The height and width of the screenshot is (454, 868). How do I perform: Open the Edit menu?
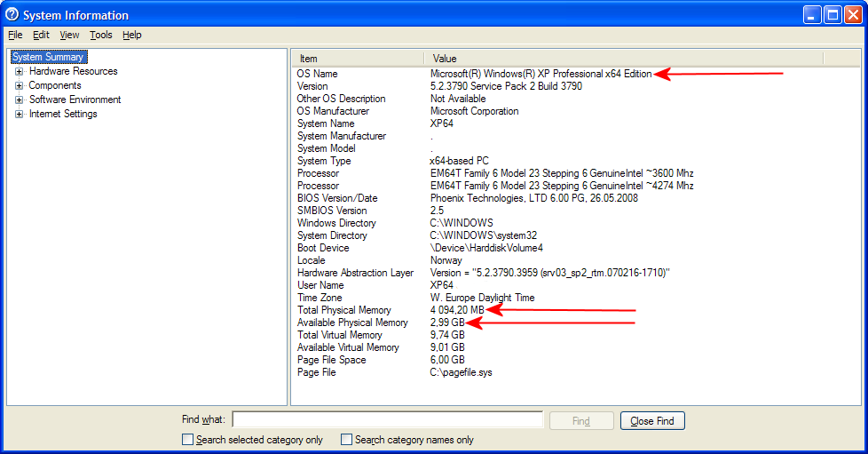coord(41,35)
